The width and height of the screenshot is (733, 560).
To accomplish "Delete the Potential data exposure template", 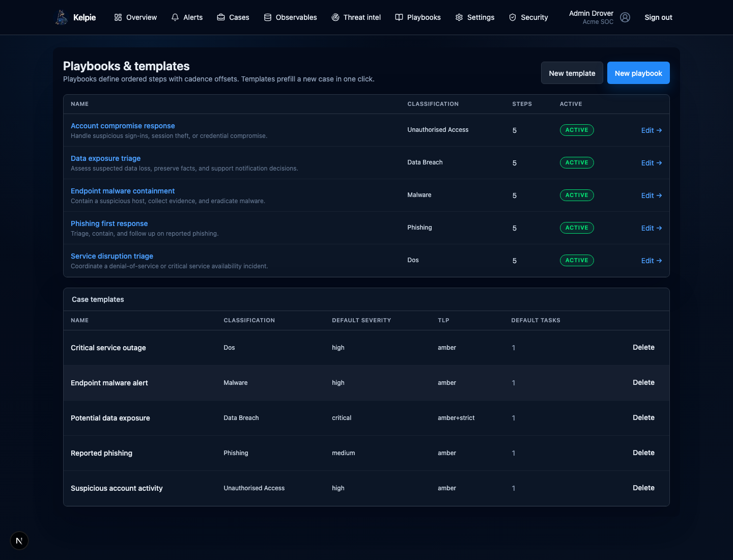I will (643, 417).
